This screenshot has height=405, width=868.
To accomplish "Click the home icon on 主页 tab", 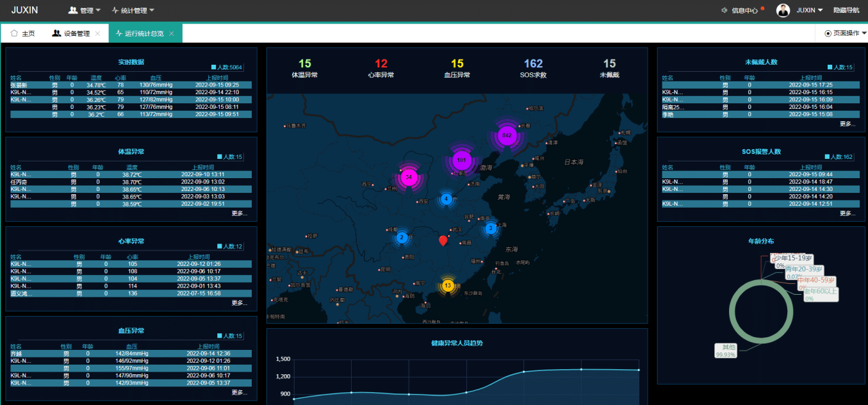I will (x=14, y=33).
